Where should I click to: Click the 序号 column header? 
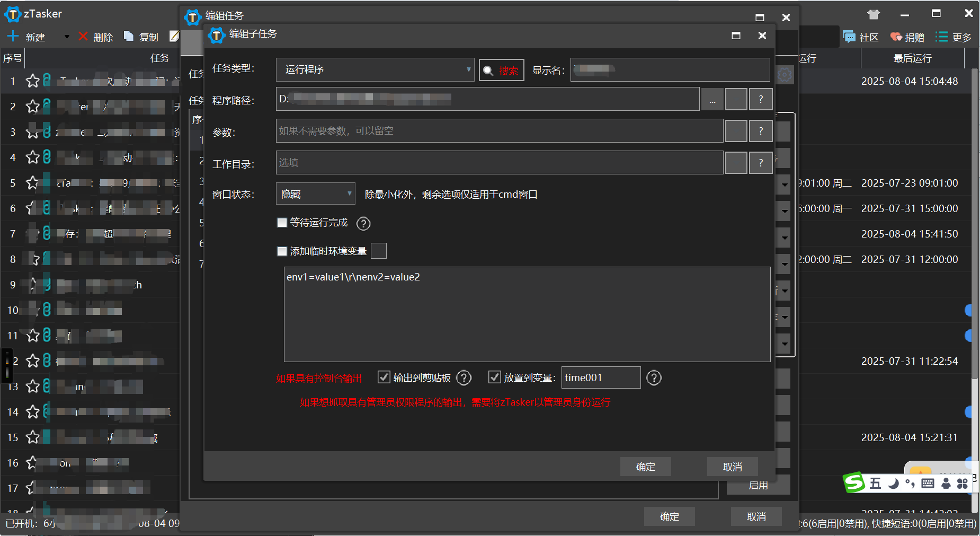[12, 58]
